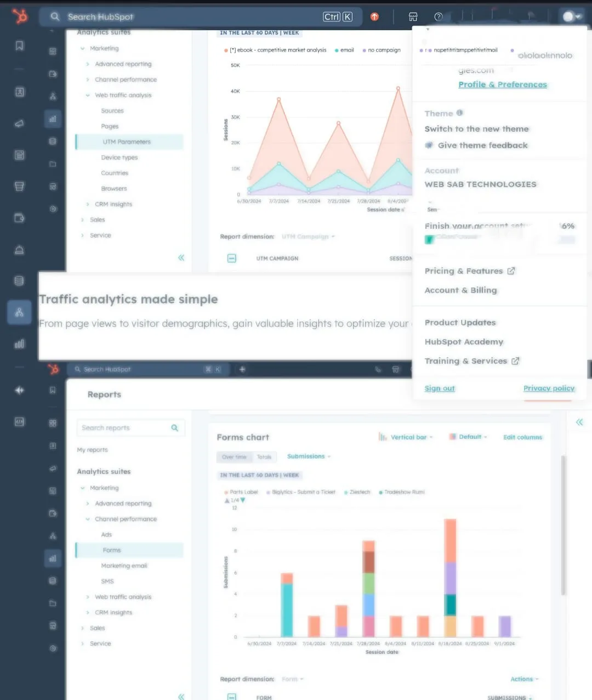Screen dimensions: 592x700
Task: Select Product Updates in the account menu
Action: [460, 323]
